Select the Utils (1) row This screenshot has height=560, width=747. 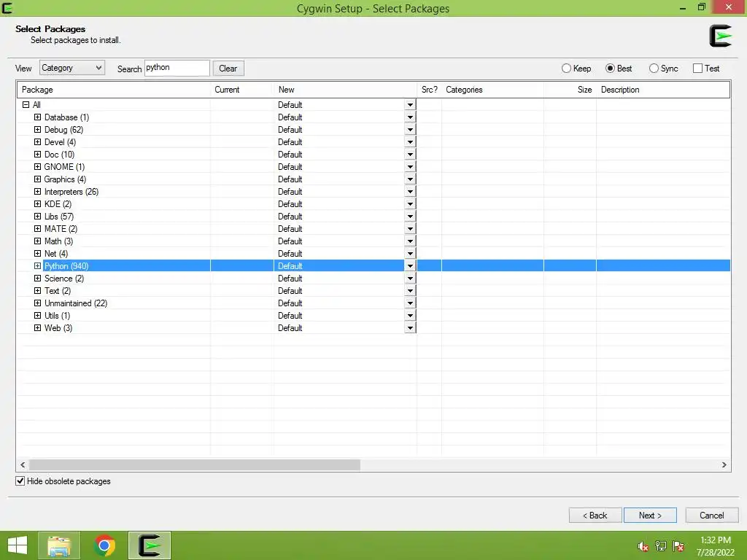(x=373, y=315)
